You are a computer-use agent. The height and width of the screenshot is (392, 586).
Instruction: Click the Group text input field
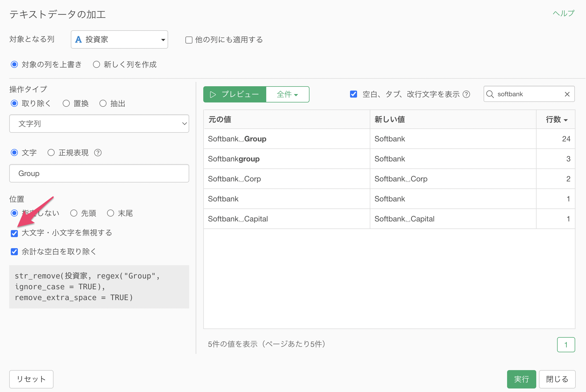click(99, 173)
